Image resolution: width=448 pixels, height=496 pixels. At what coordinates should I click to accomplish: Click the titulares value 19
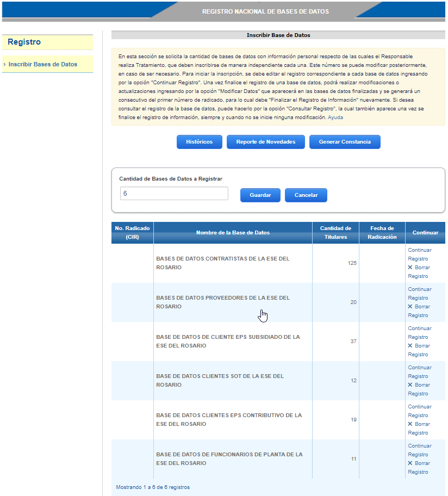tap(354, 420)
